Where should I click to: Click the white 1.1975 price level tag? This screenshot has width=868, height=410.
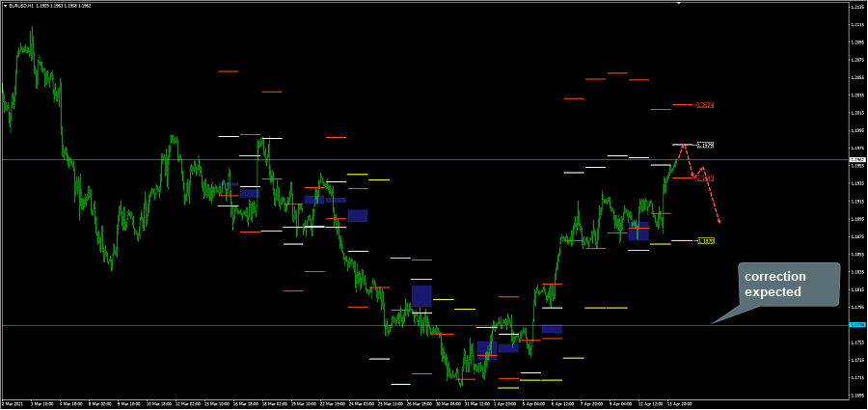point(705,145)
